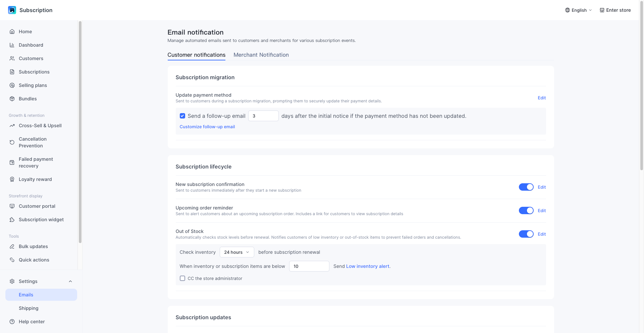Click the Cancellation Prevention icon
This screenshot has width=644, height=333.
(x=12, y=142)
